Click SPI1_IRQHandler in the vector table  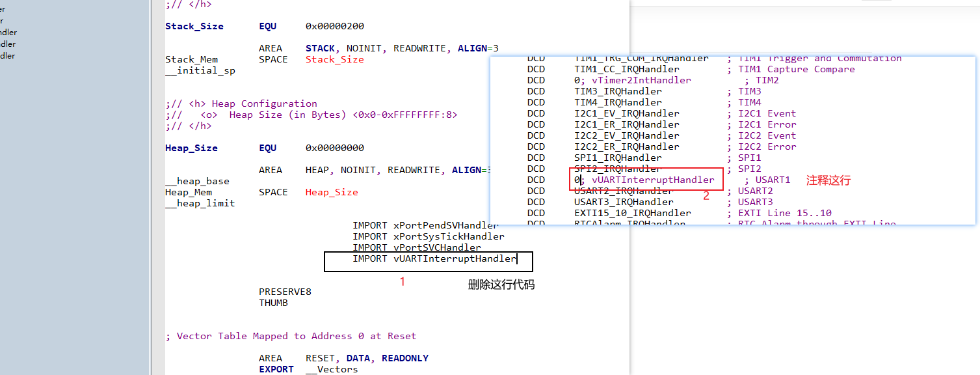[x=618, y=158]
